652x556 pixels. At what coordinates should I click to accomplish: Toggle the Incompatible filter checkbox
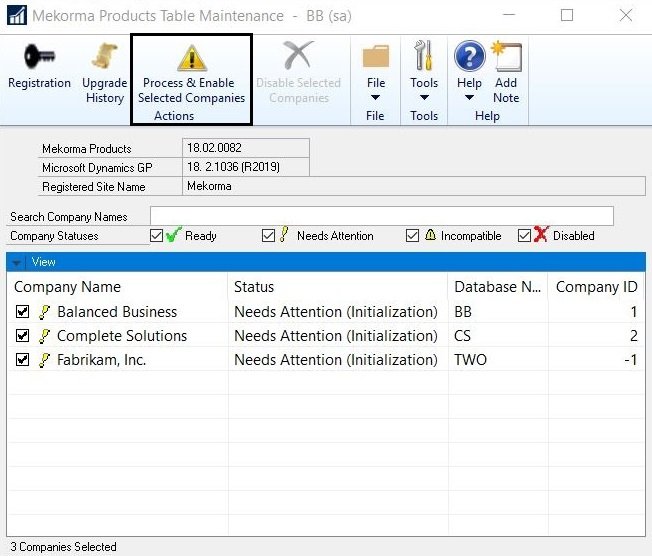[x=412, y=236]
